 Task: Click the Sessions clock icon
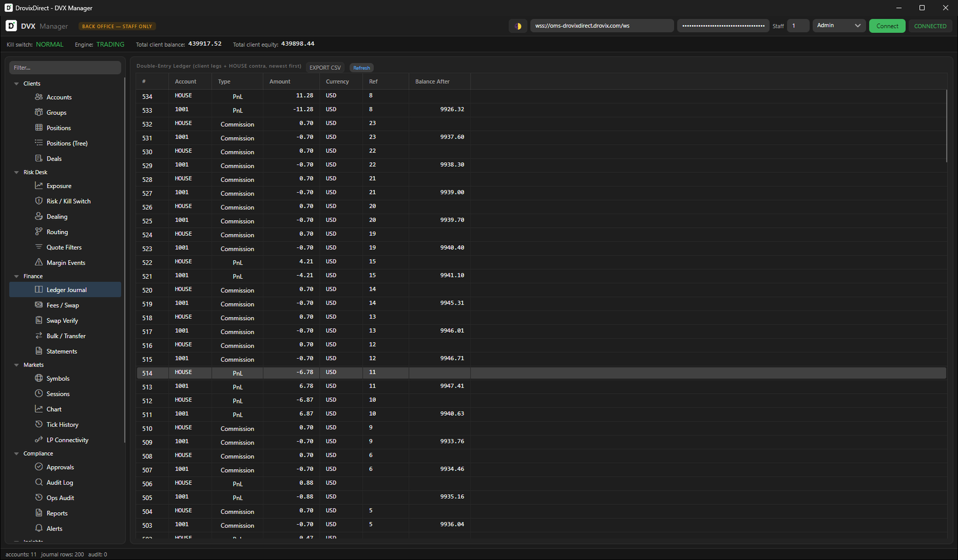click(39, 394)
